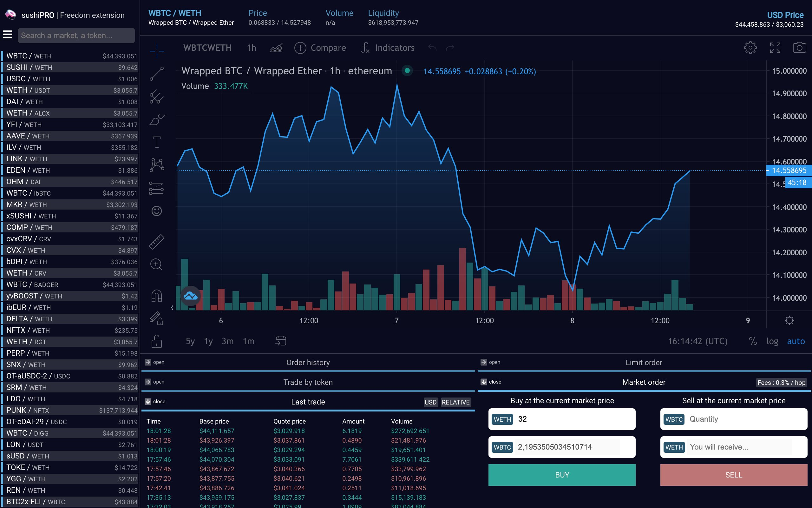Viewport: 812px width, 508px height.
Task: Select xSUSHI / WETH market
Action: (70, 216)
